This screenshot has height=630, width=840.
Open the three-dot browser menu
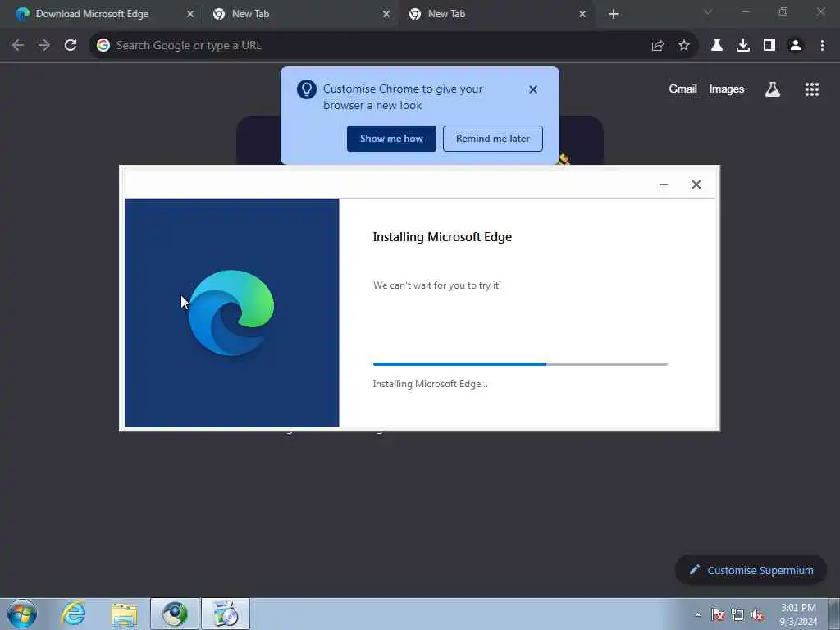[x=822, y=46]
